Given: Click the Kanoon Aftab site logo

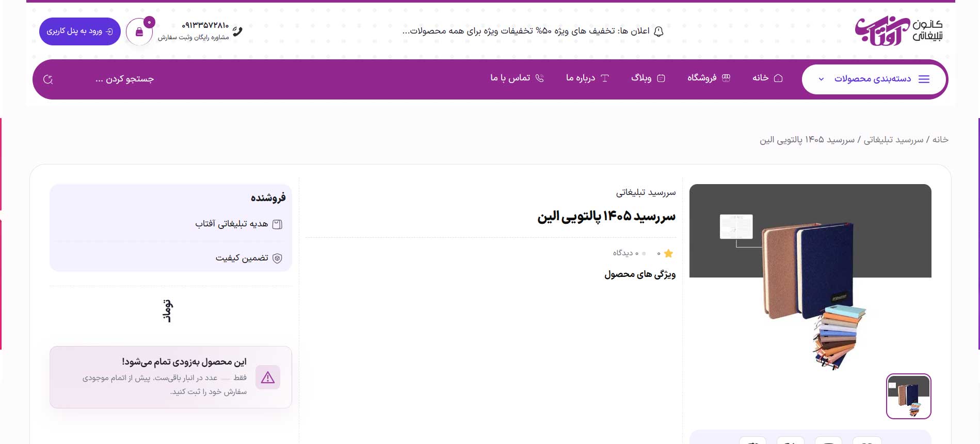Looking at the screenshot, I should click(898, 31).
